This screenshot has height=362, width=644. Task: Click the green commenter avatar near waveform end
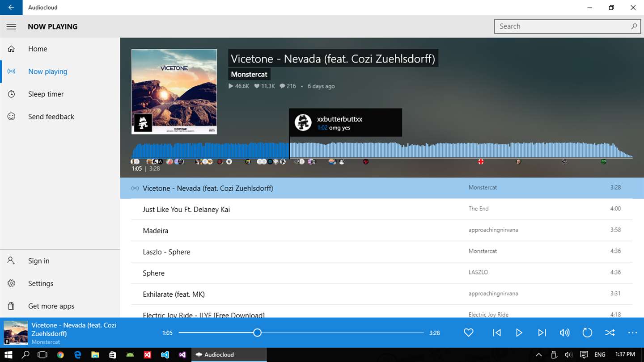(x=603, y=161)
